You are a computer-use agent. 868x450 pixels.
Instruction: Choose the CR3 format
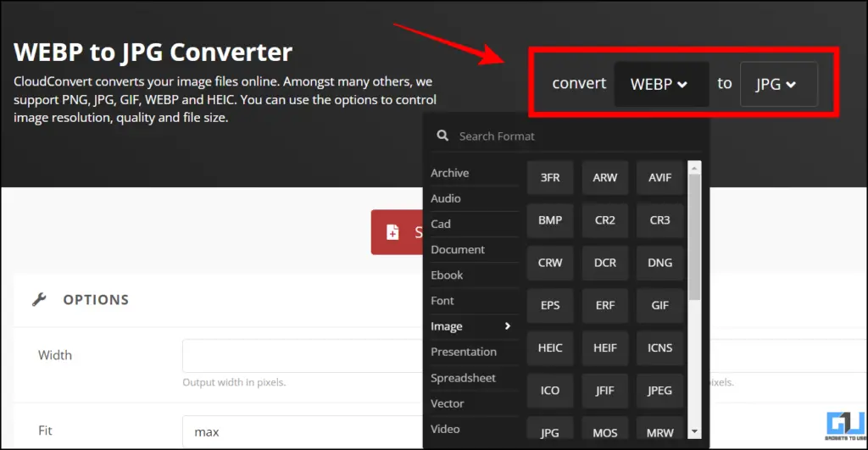click(x=659, y=220)
